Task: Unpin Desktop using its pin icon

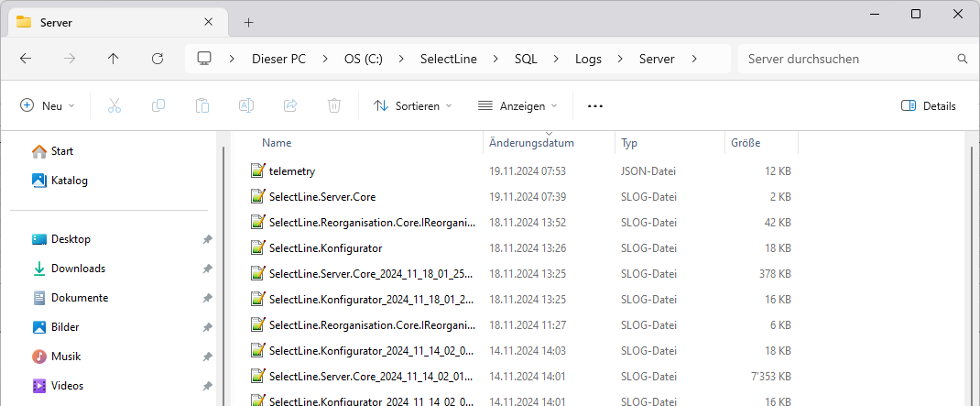Action: [208, 239]
